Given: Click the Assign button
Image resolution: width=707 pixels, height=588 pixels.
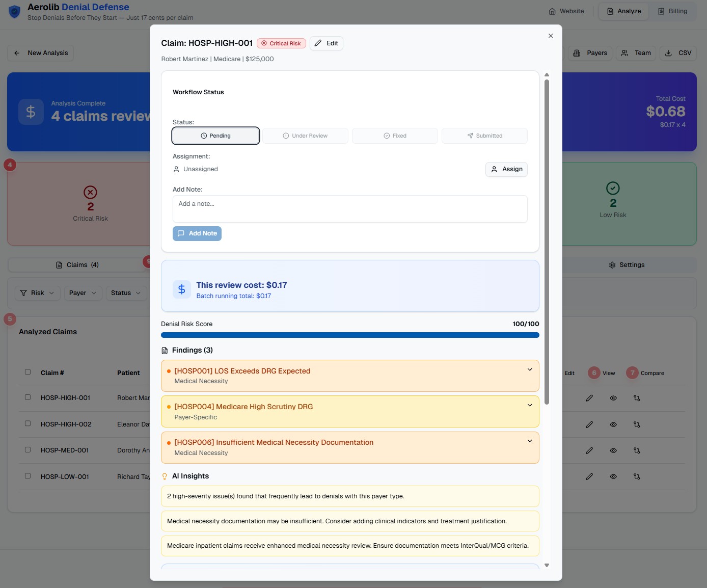Looking at the screenshot, I should [506, 169].
